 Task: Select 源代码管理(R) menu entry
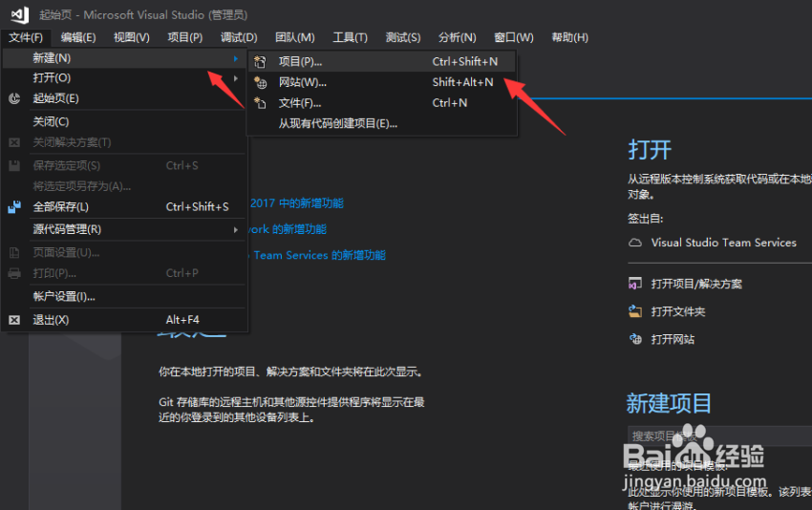coord(124,229)
